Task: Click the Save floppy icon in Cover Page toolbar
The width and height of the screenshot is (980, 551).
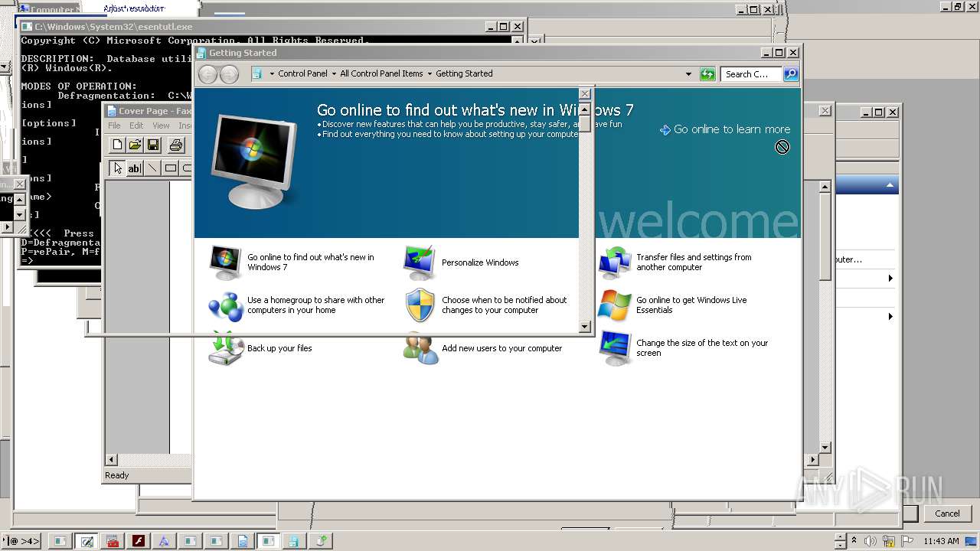Action: (x=152, y=145)
